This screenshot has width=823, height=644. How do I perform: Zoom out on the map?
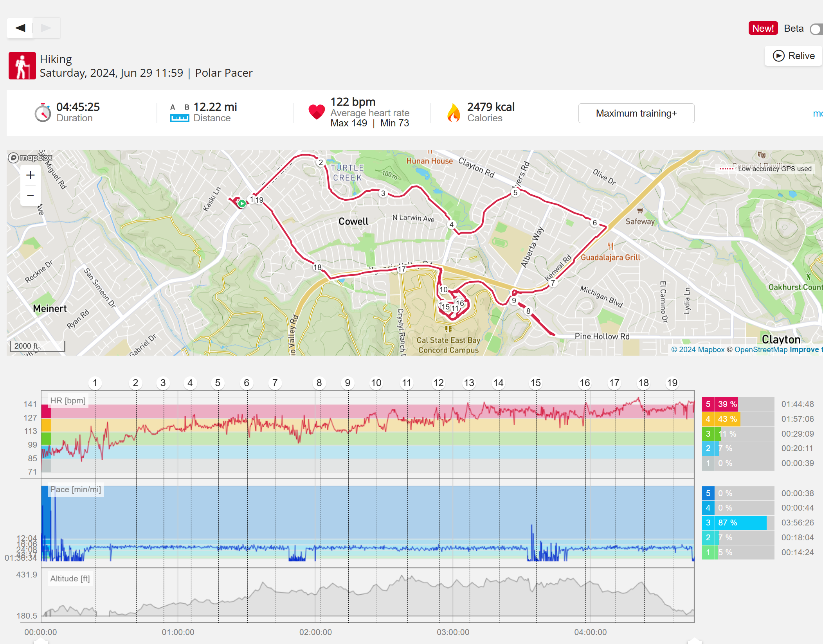click(30, 195)
